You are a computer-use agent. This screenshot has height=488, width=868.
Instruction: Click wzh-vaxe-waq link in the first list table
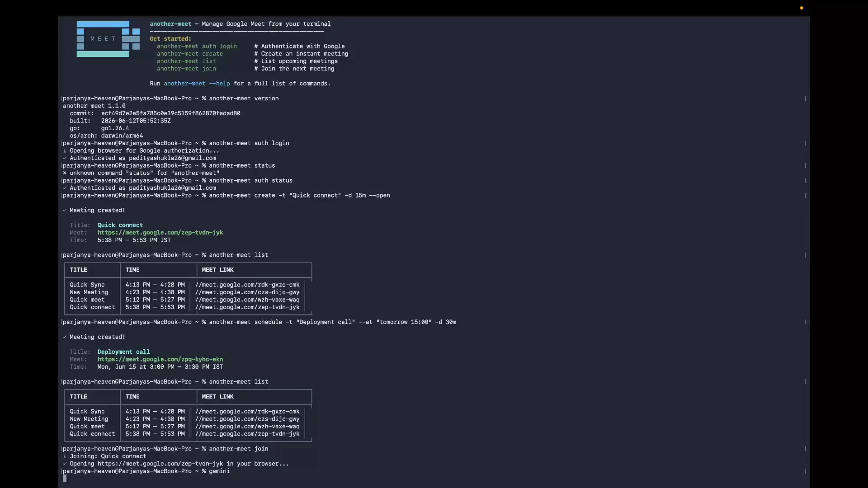coord(247,300)
